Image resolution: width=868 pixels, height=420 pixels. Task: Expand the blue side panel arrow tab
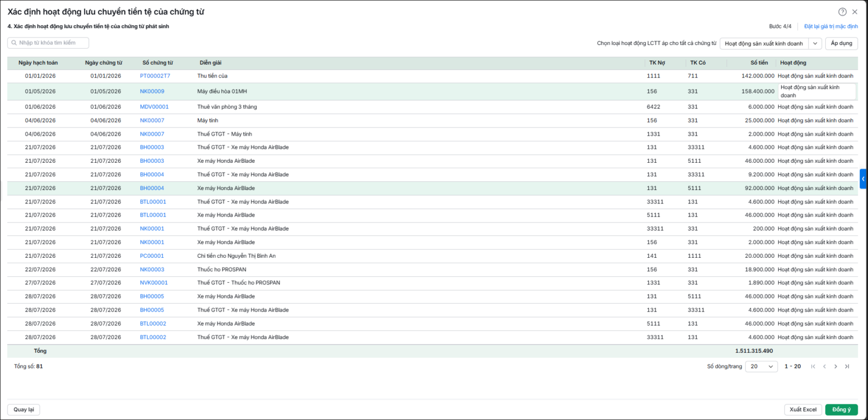[863, 179]
